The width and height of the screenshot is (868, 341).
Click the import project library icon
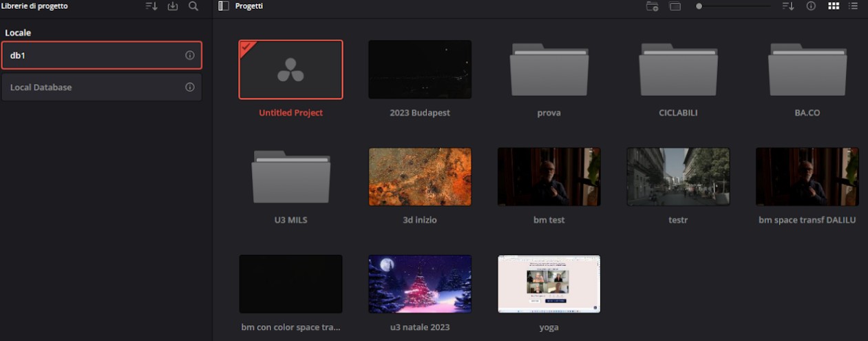173,6
